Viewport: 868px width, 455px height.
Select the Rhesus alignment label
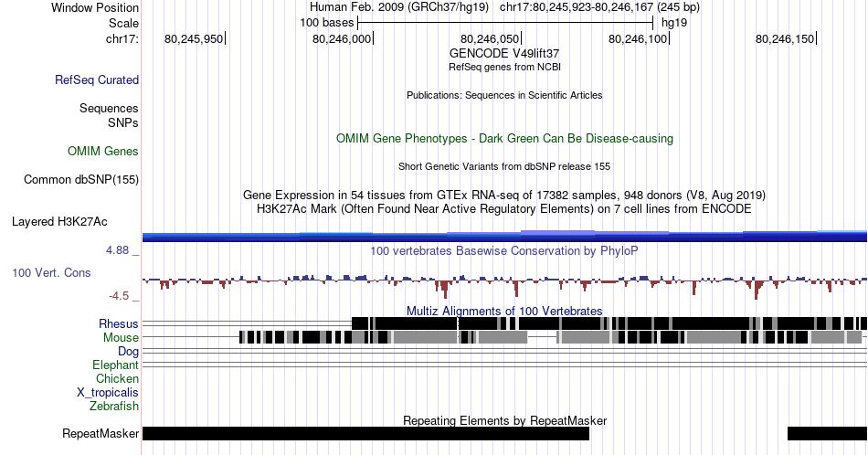tap(119, 323)
